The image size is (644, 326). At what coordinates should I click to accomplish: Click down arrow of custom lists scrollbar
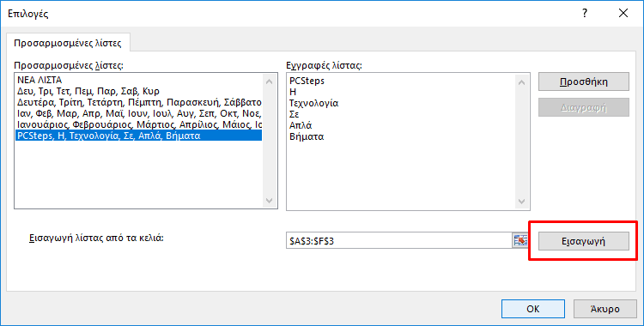coord(269,201)
